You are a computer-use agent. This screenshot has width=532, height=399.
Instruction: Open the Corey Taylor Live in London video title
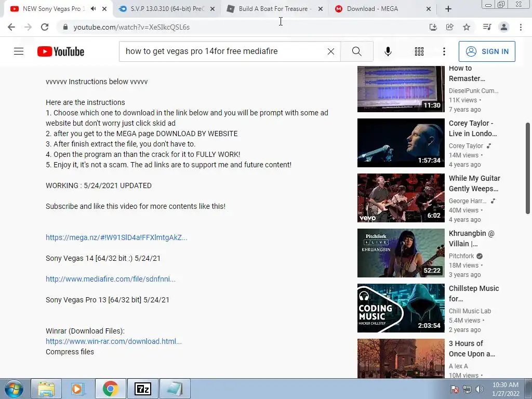tap(473, 128)
